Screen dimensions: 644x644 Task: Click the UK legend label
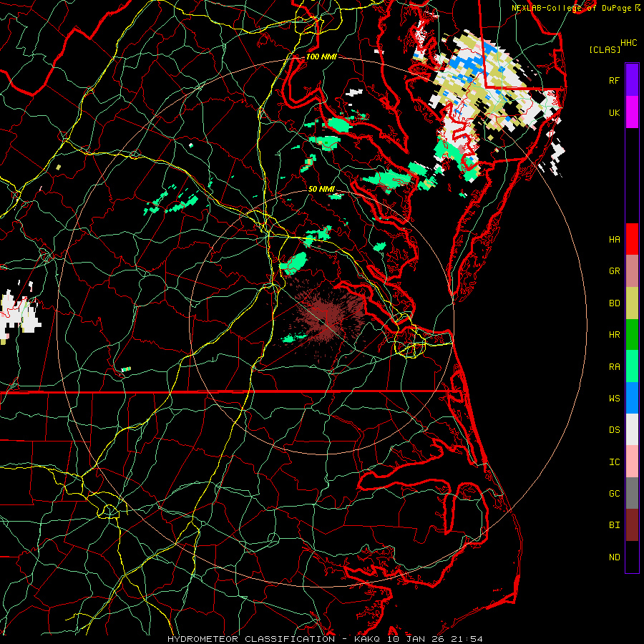614,112
